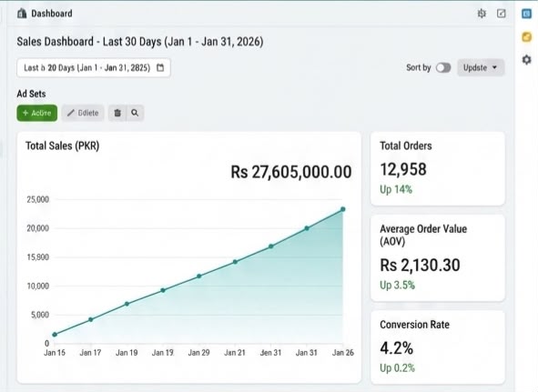Click the green Active add button
This screenshot has height=392, width=538.
(37, 113)
